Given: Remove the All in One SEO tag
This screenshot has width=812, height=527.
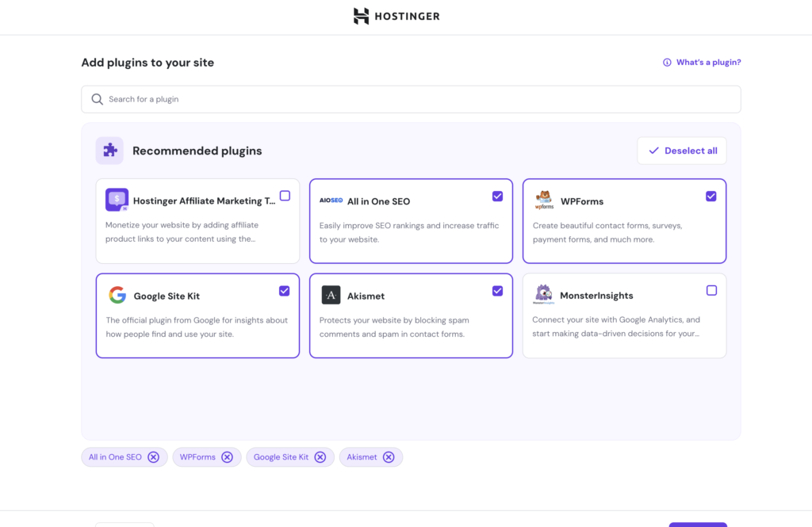Looking at the screenshot, I should tap(154, 457).
